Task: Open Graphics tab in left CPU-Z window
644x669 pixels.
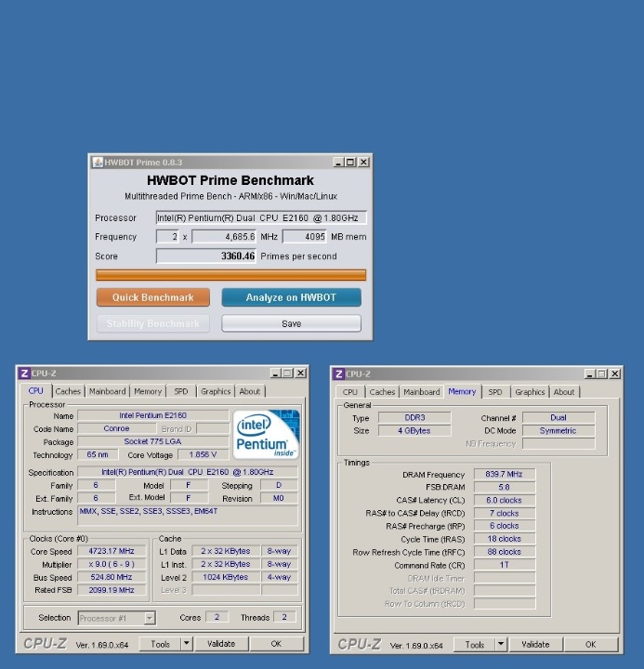Action: [216, 391]
